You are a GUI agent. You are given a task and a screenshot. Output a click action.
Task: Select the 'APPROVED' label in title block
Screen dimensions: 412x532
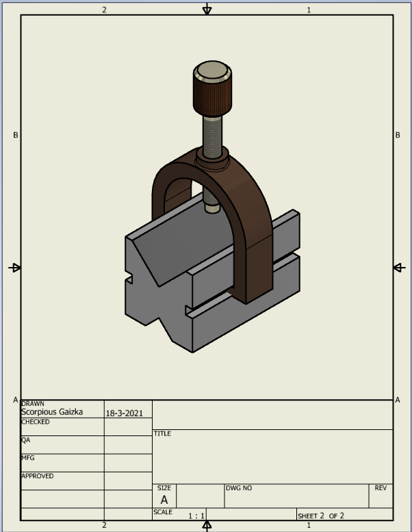(38, 476)
